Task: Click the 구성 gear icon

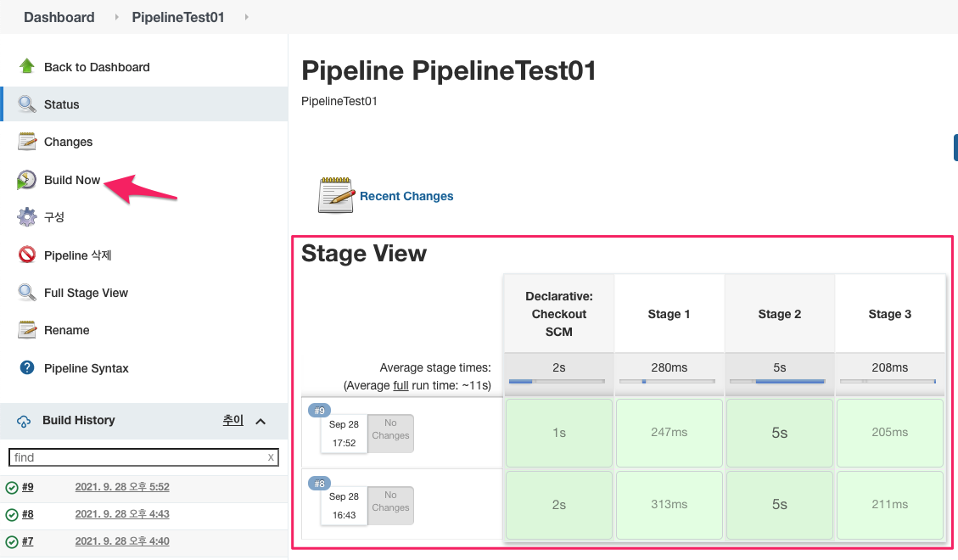Action: point(27,217)
